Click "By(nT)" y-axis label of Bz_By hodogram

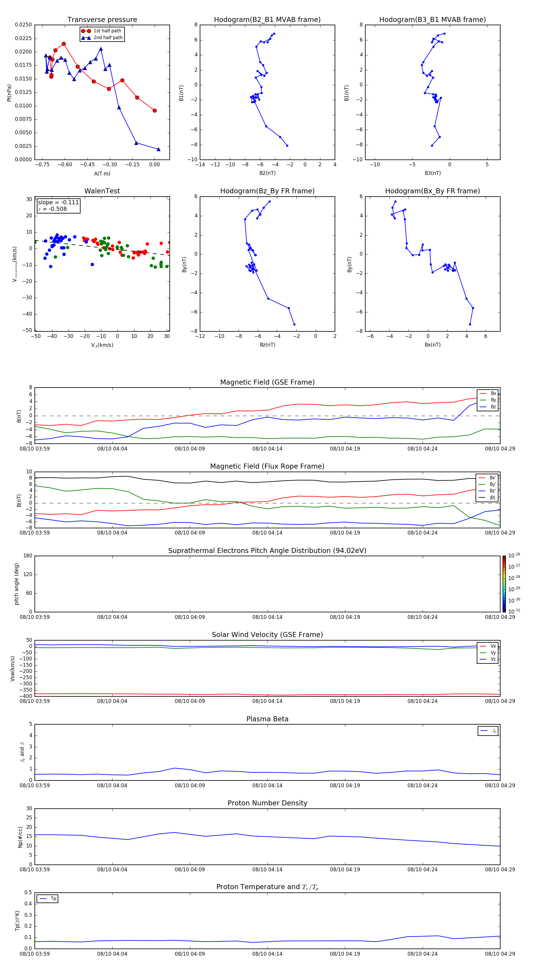[x=184, y=264]
